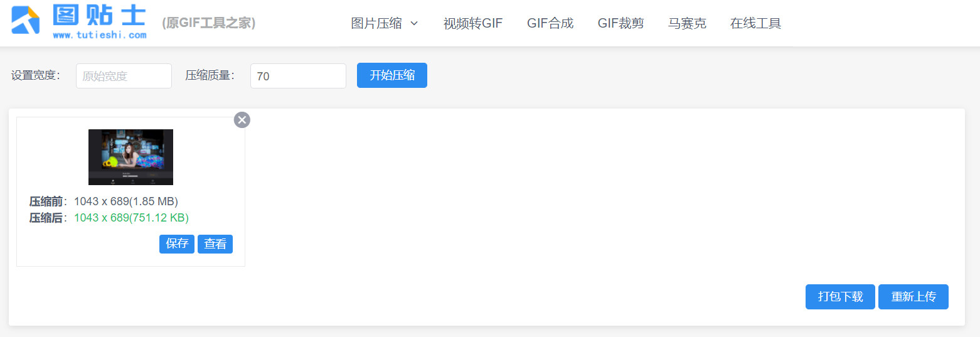Open the 在线工具 menu

coord(755,24)
